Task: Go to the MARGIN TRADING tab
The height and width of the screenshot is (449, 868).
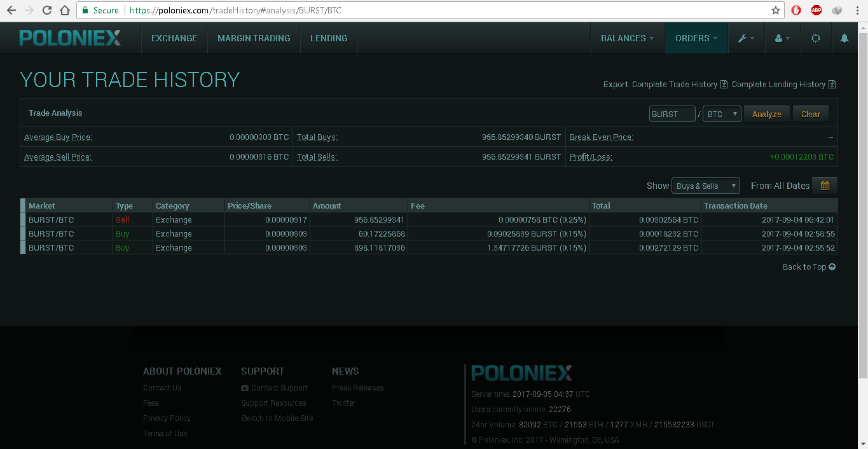Action: click(x=254, y=38)
